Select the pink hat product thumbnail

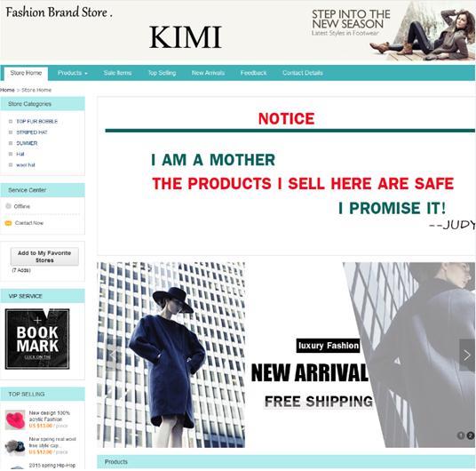point(15,419)
